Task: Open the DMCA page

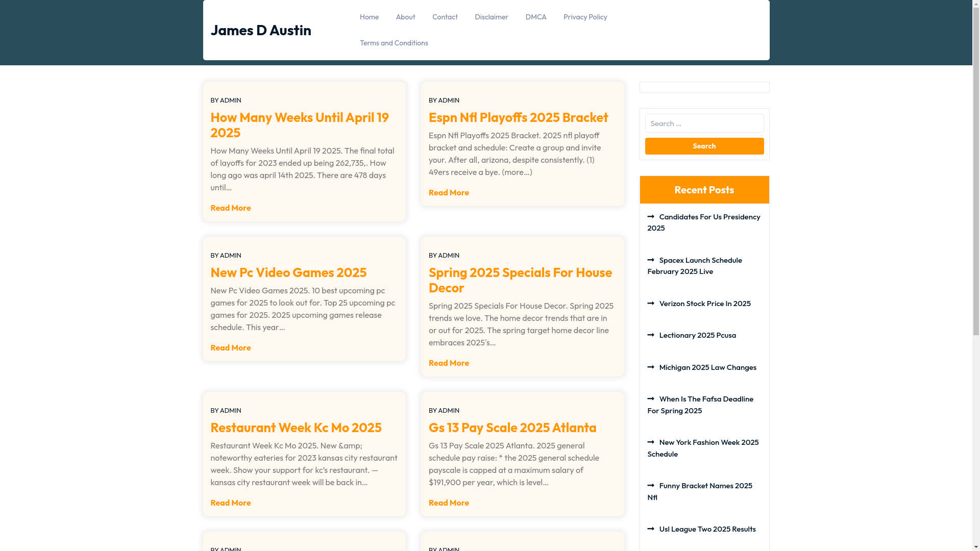Action: point(535,17)
